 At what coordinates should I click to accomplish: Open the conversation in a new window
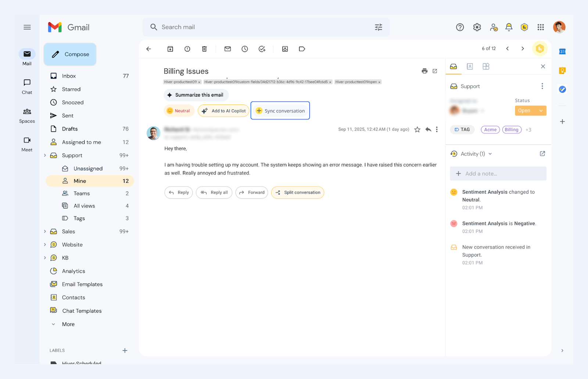click(x=435, y=71)
